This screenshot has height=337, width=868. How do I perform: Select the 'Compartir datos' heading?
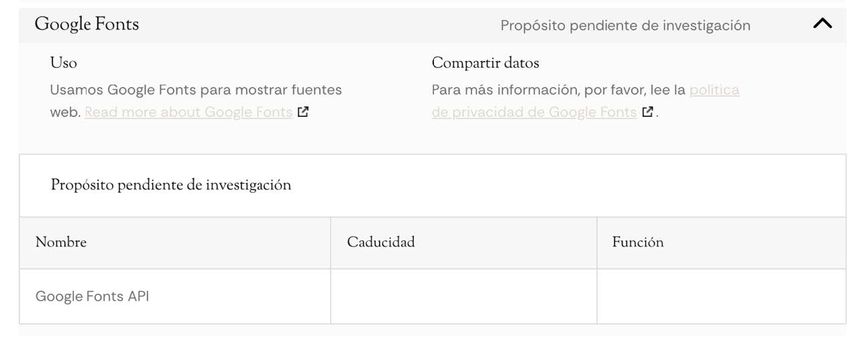[485, 63]
